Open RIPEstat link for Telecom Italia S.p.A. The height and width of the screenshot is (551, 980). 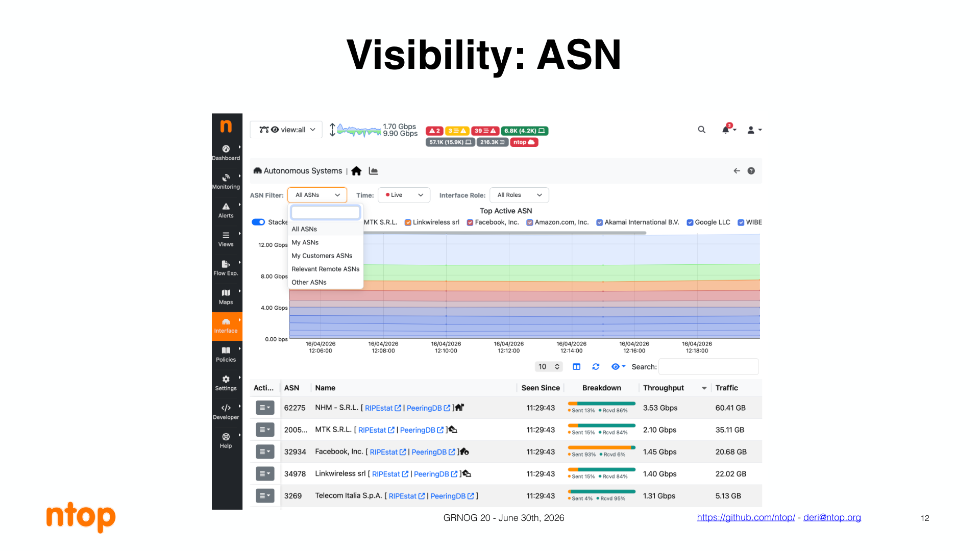407,496
